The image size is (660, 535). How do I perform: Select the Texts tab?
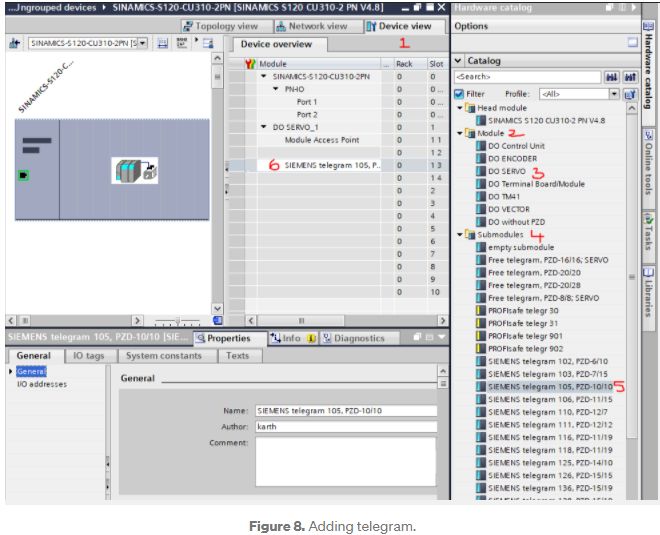click(x=238, y=356)
